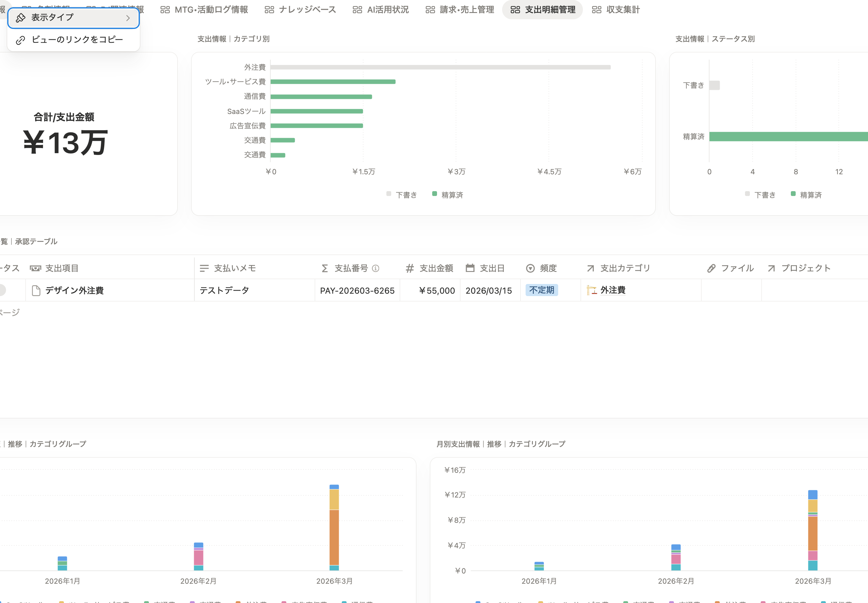Click the formula sigma icon of 支払番号
The image size is (868, 603).
tap(325, 268)
